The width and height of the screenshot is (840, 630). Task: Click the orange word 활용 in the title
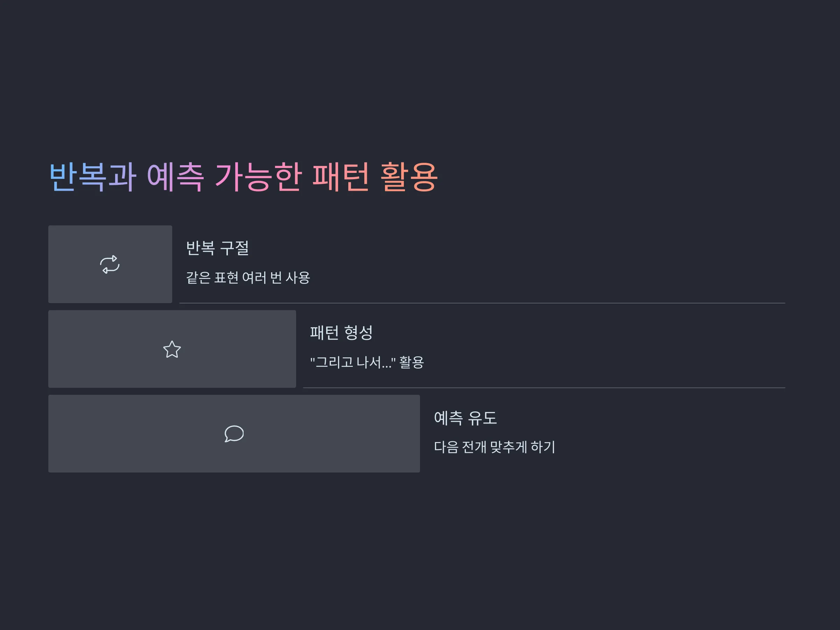pyautogui.click(x=408, y=177)
